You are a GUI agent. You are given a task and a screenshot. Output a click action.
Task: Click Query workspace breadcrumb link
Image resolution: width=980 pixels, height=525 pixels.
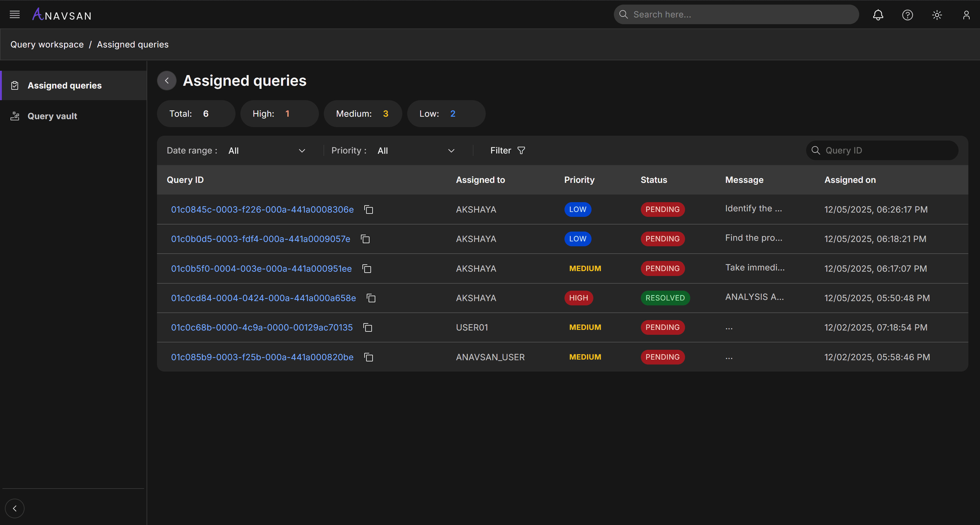coord(47,44)
